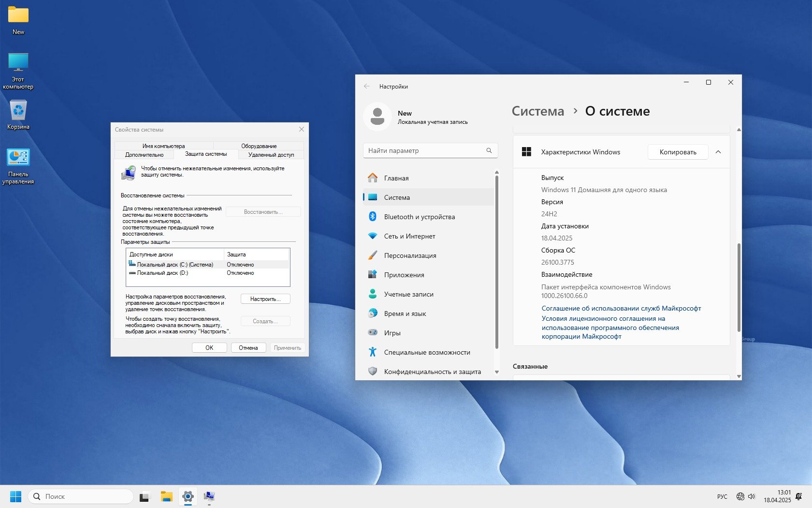Screen dimensions: 812x508
Task: Open Сеть и Интернет settings
Action: point(409,236)
